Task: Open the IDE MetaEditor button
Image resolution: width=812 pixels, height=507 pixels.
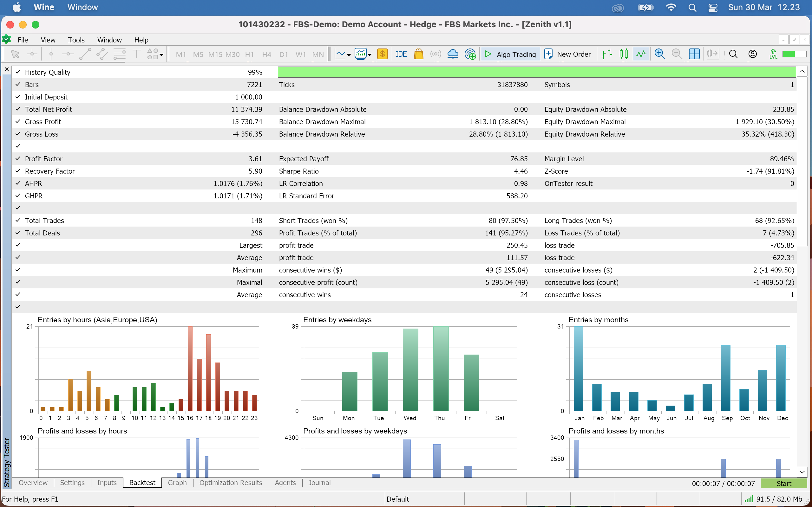Action: click(401, 54)
